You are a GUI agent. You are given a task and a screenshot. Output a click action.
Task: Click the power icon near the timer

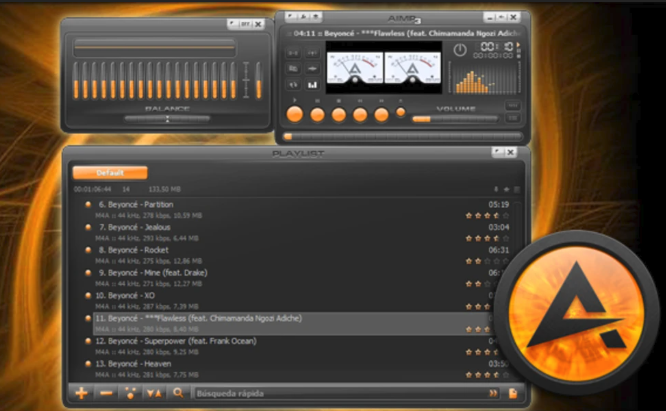coord(460,49)
